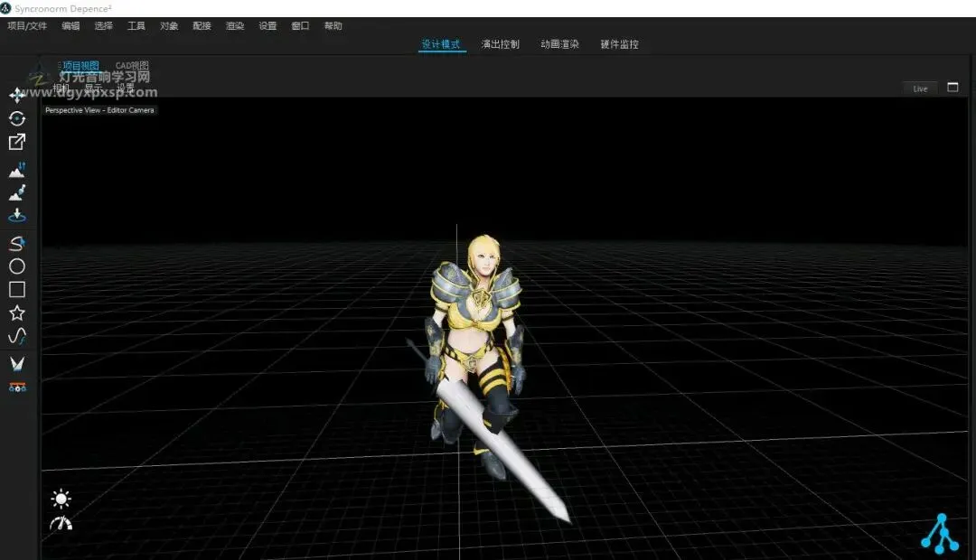Click the scale/export square-arrow tool

click(17, 142)
